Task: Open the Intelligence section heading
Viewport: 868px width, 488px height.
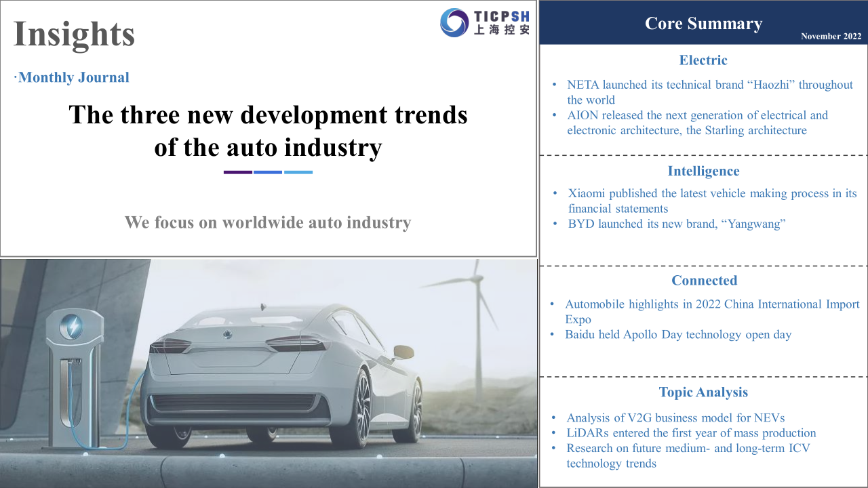Action: click(703, 171)
